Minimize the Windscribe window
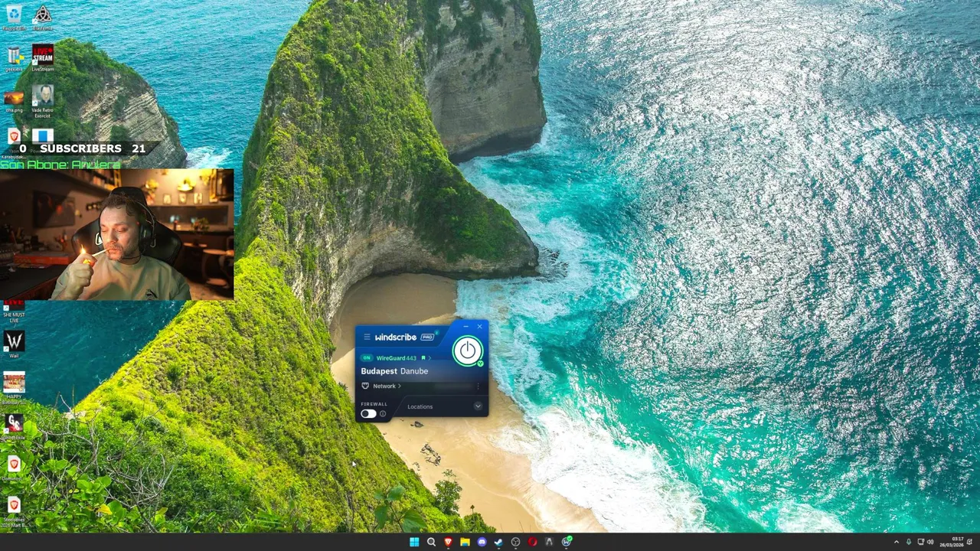This screenshot has width=980, height=551. (465, 327)
